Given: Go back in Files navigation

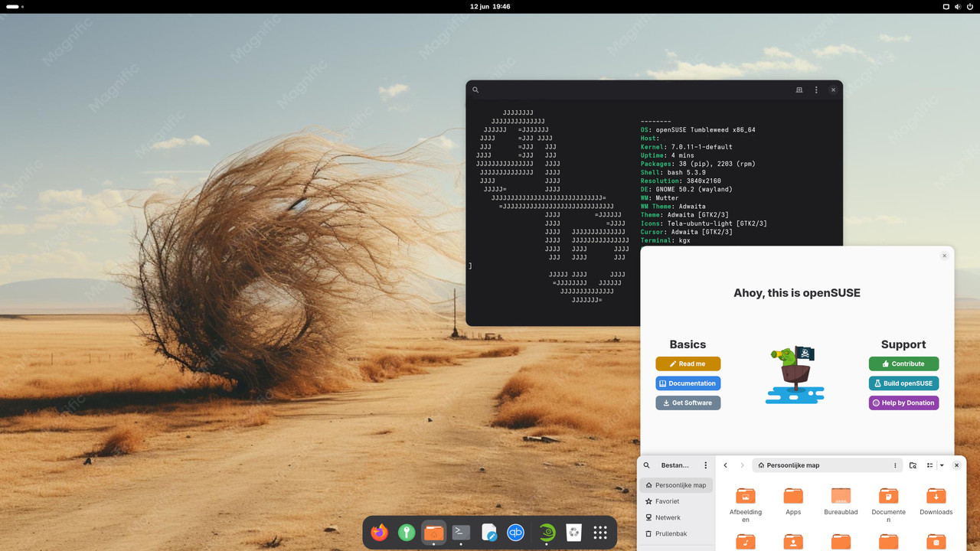Looking at the screenshot, I should pos(726,465).
